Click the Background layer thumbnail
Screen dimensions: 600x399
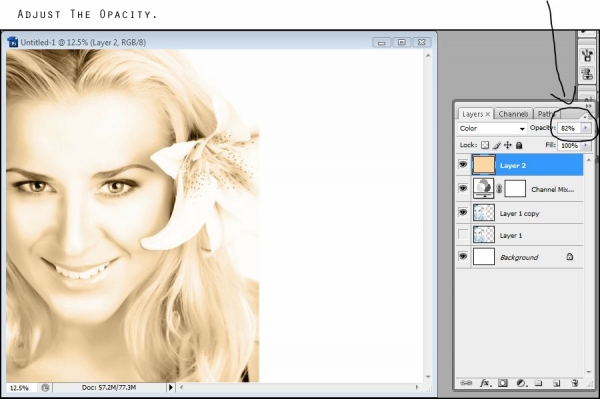(484, 257)
